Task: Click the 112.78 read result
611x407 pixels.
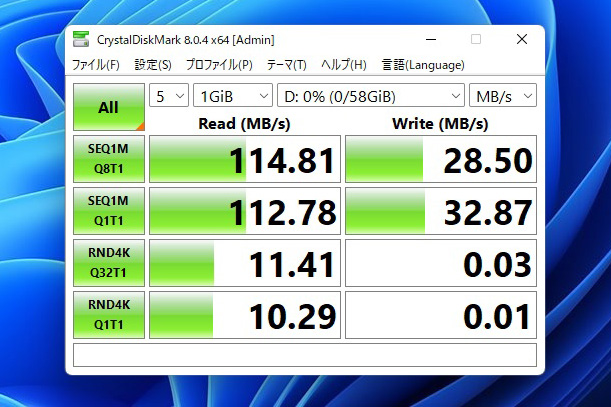Action: click(245, 211)
